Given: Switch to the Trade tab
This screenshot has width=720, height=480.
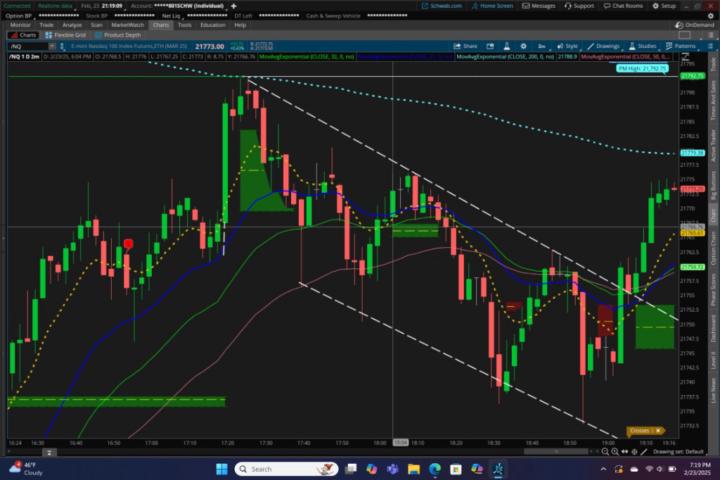Looking at the screenshot, I should 46,25.
